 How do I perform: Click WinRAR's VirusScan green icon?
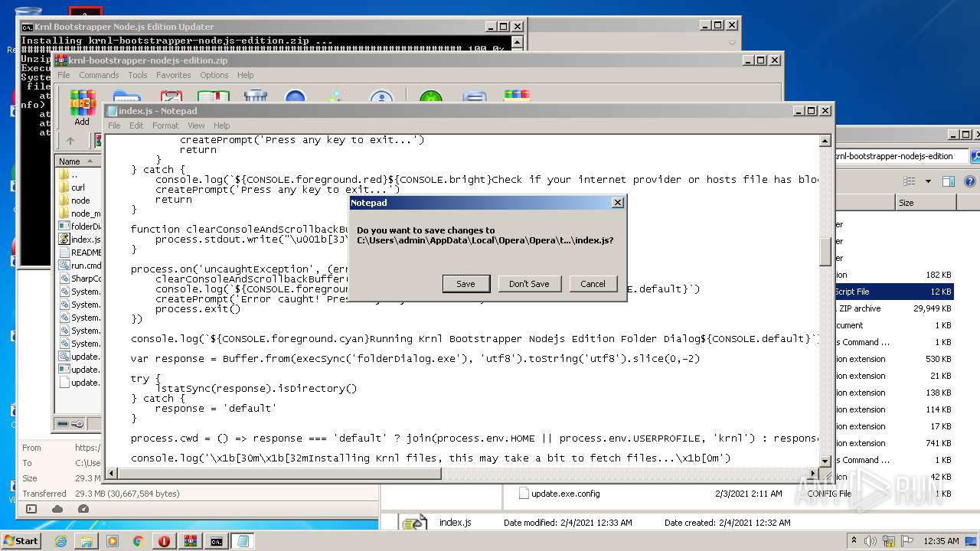click(x=431, y=97)
